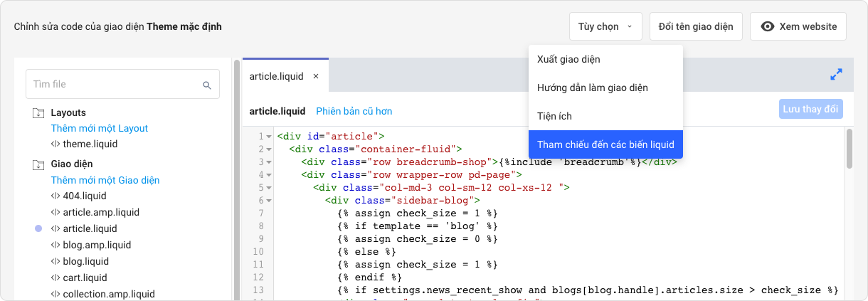Collapse code fold arrow on line 6
This screenshot has height=301, width=868.
pos(269,201)
